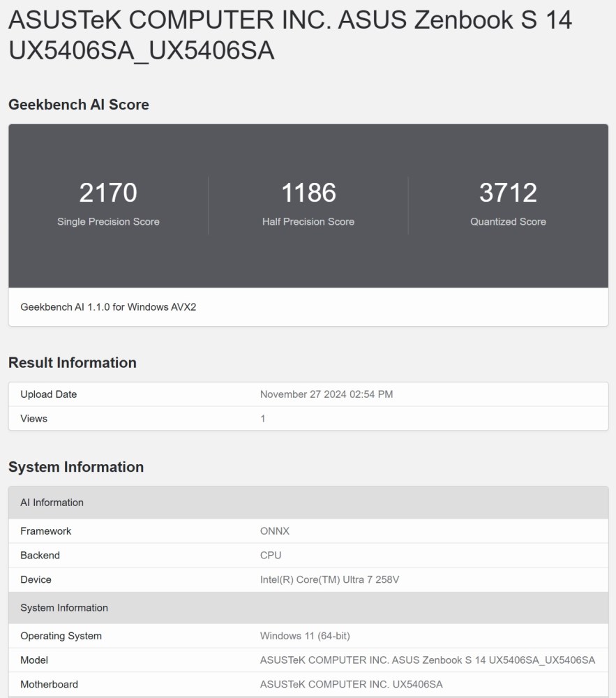Select the Half Precision Score value 1186
The height and width of the screenshot is (698, 616).
308,193
